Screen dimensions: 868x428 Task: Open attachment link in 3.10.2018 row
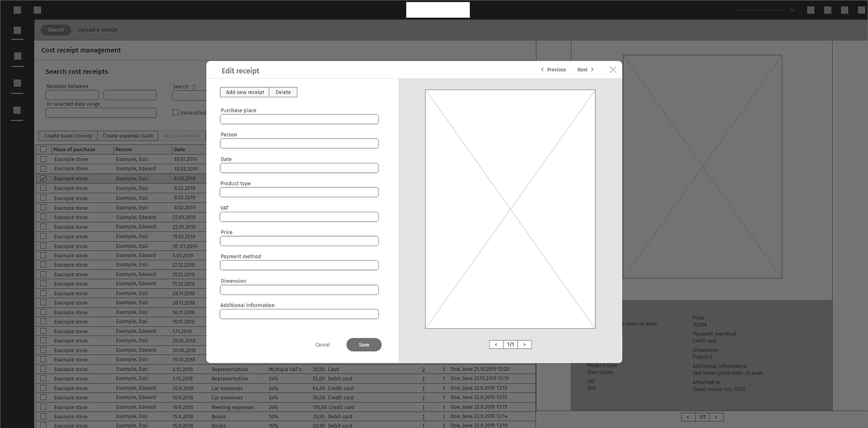point(424,379)
